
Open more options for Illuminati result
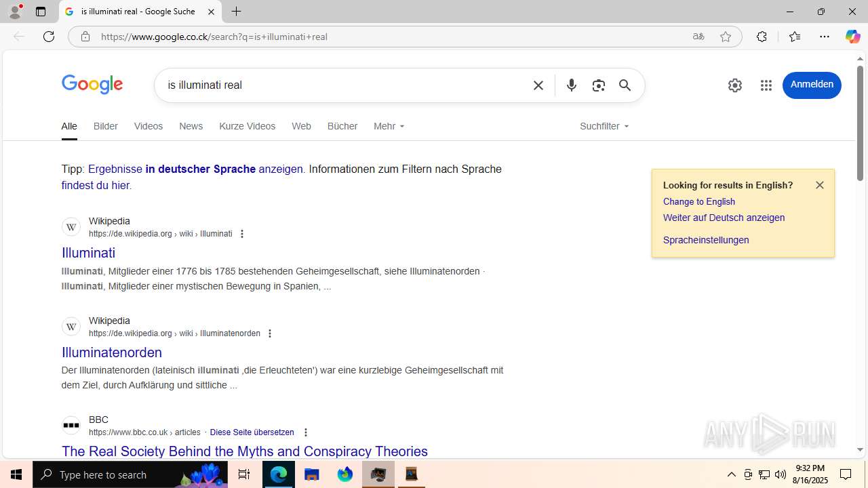click(242, 234)
